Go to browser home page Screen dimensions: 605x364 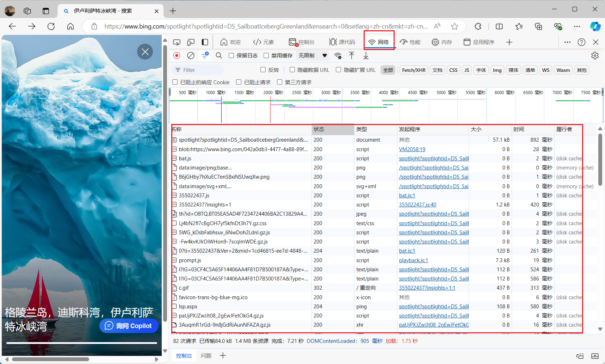[70, 26]
